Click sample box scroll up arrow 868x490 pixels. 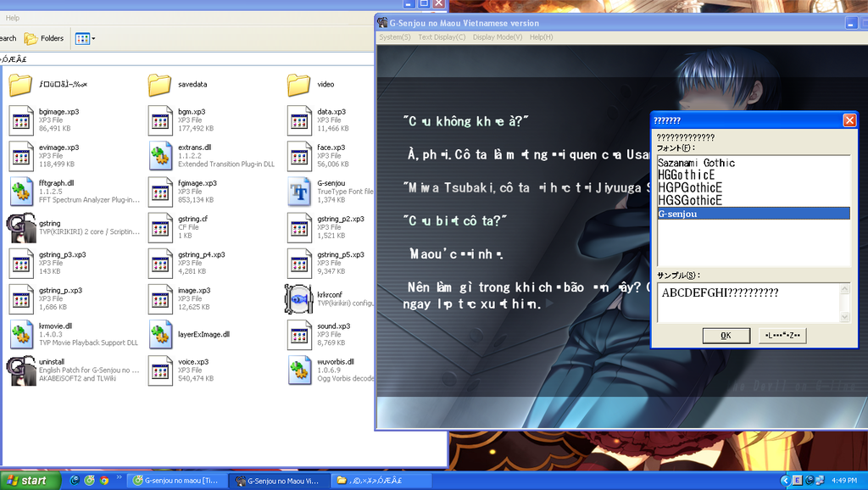845,288
